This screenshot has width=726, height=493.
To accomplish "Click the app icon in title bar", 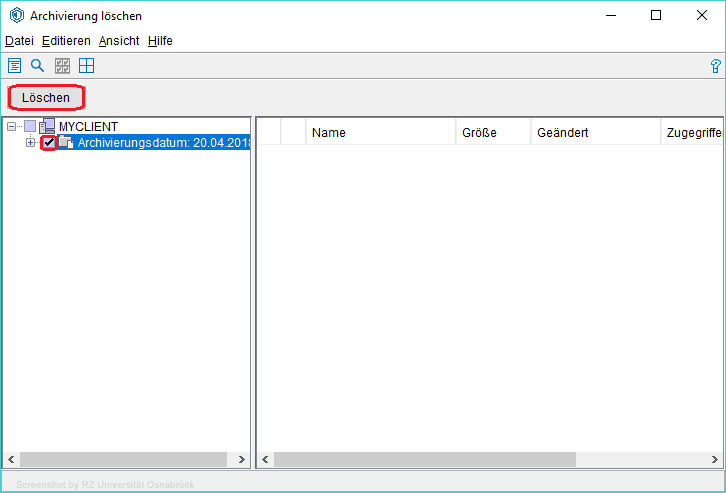I will [x=16, y=16].
